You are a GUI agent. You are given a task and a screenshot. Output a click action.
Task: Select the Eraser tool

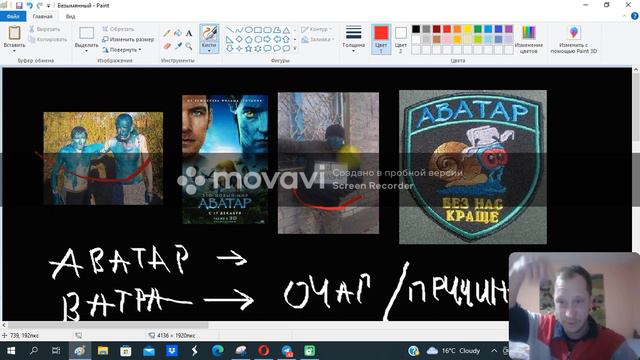coord(167,46)
